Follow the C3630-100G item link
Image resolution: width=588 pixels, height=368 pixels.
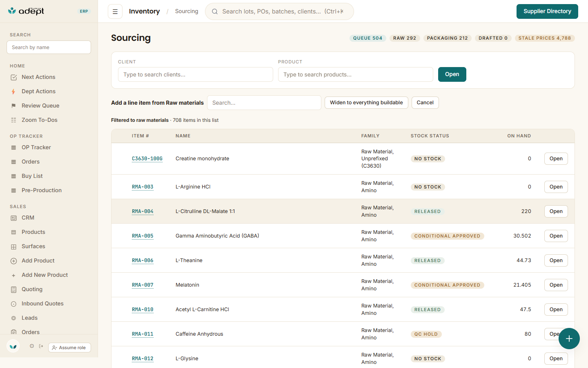click(147, 159)
